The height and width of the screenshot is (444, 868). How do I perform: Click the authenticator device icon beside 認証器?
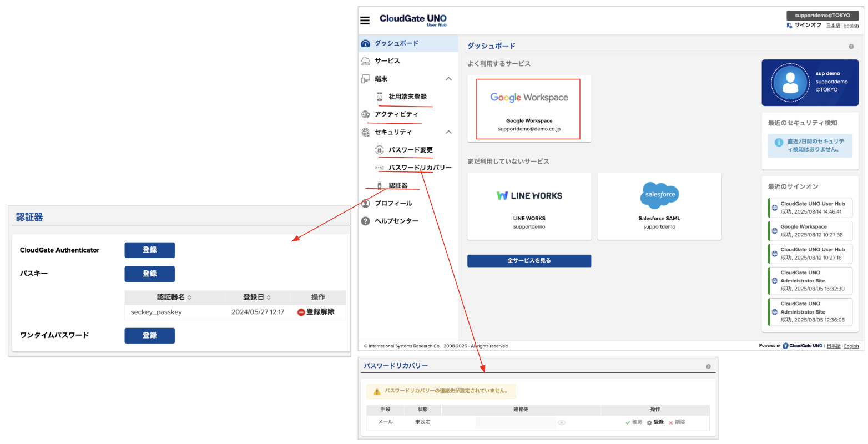click(380, 185)
